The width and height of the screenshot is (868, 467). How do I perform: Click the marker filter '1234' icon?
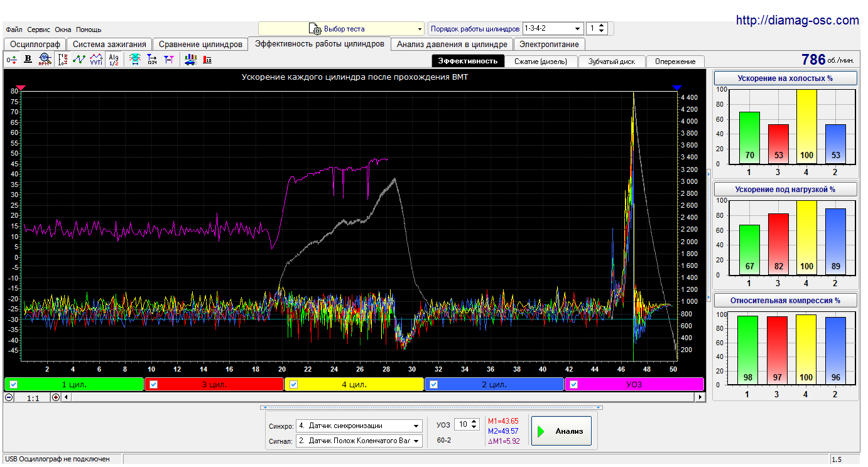151,60
